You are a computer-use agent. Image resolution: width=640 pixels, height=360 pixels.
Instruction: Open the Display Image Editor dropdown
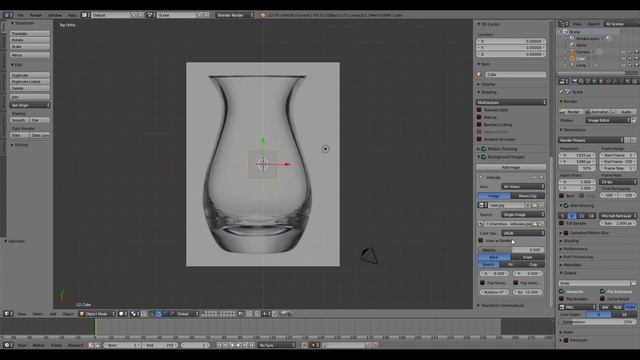608,120
